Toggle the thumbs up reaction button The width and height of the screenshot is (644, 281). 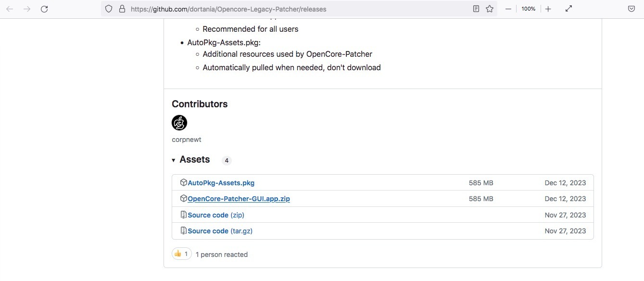[x=182, y=254]
